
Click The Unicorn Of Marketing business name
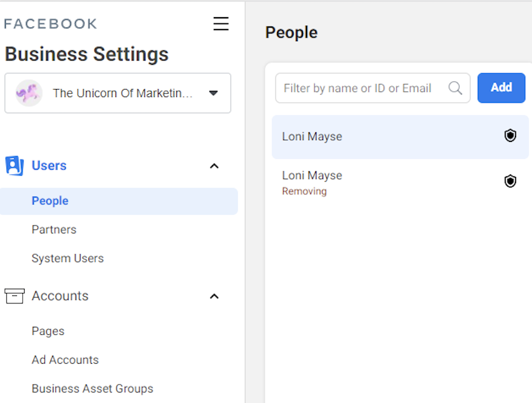pos(123,93)
